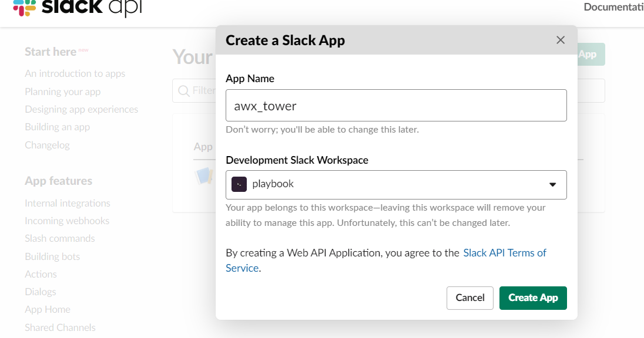Screen dimensions: 644x338
Task: Open Shared Channels in sidebar
Action: click(x=60, y=327)
